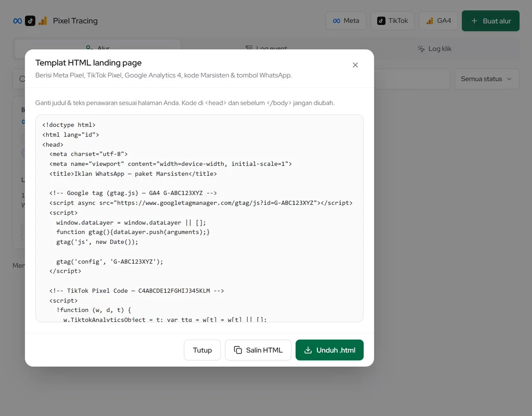The height and width of the screenshot is (416, 532).
Task: Click the instruction text Ganti judul & teks
Action: coord(185,103)
